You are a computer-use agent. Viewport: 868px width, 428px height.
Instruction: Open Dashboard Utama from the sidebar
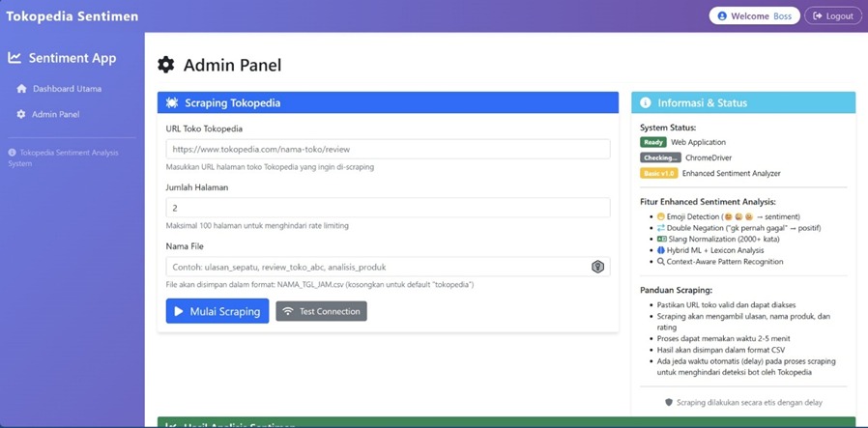[x=67, y=89]
